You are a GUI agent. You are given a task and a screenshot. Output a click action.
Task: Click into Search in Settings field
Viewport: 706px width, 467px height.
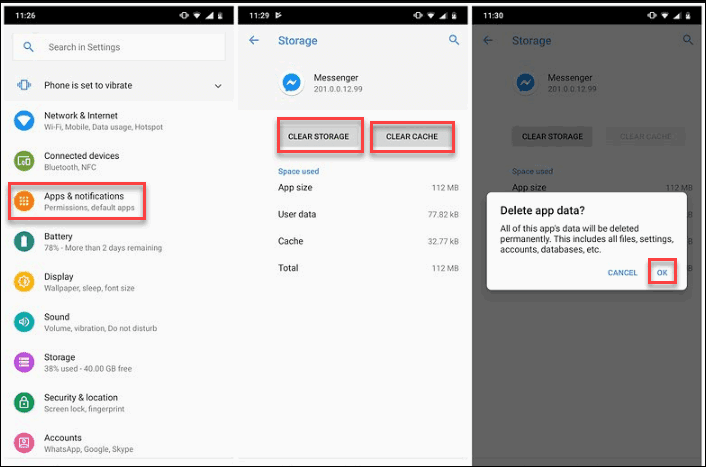click(119, 47)
